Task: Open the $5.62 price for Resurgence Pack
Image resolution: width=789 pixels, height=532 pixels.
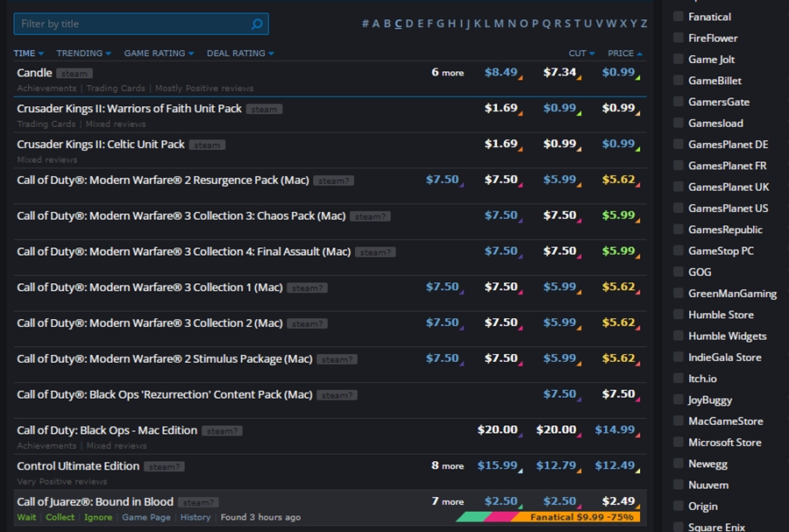Action: [618, 180]
